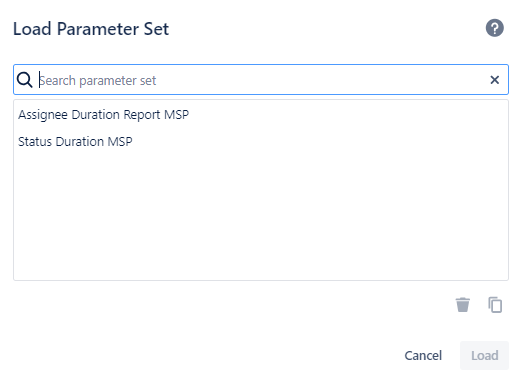The width and height of the screenshot is (518, 380).
Task: Dismiss dialog via Cancel
Action: tap(423, 355)
